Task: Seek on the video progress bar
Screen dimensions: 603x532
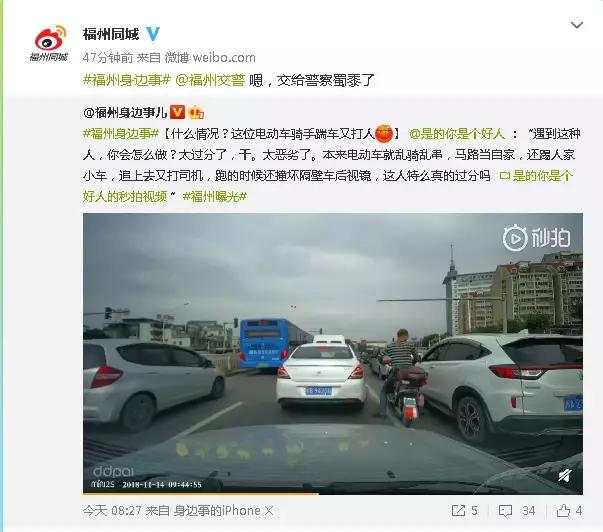Action: [x=333, y=493]
